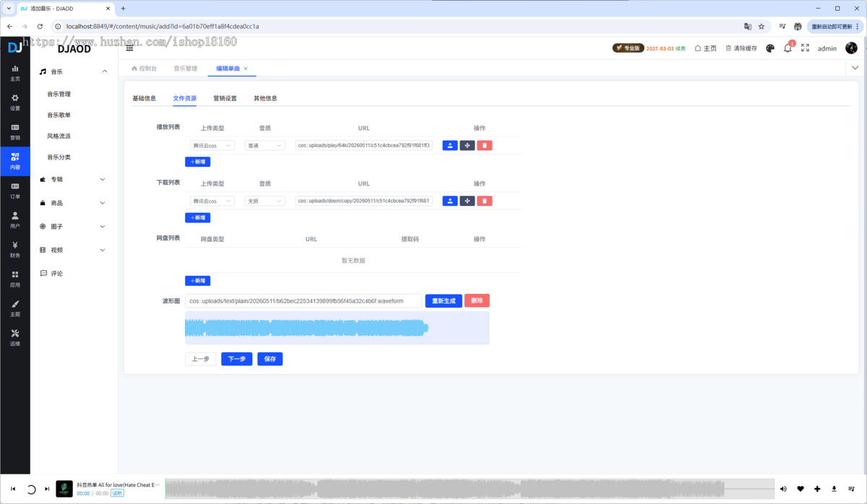
Task: Click the 保存 button
Action: click(x=270, y=359)
